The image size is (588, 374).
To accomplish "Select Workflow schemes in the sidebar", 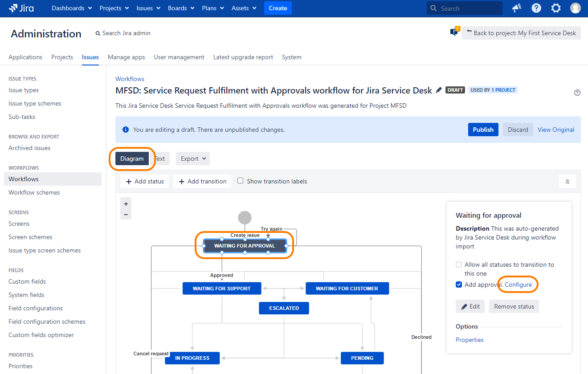I will [34, 192].
